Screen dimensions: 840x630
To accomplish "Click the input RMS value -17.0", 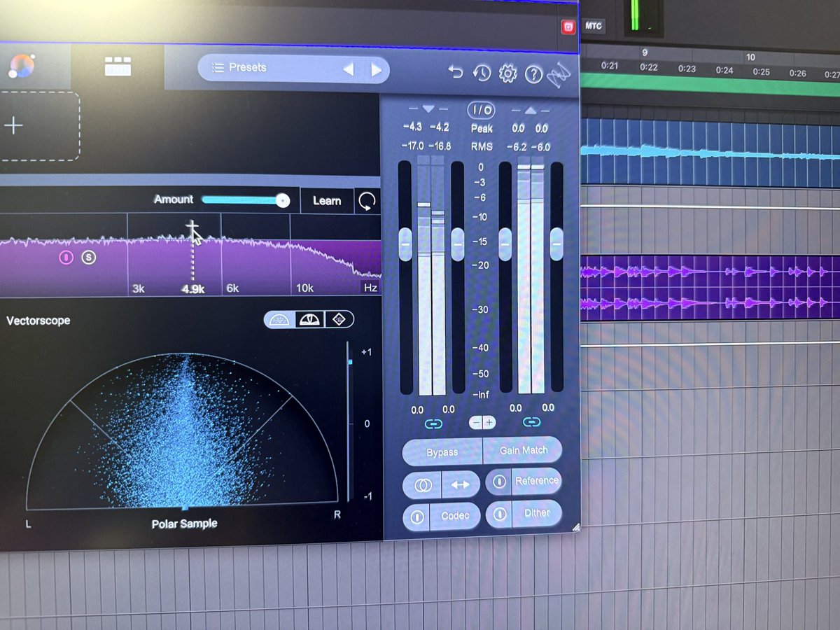I will point(412,146).
